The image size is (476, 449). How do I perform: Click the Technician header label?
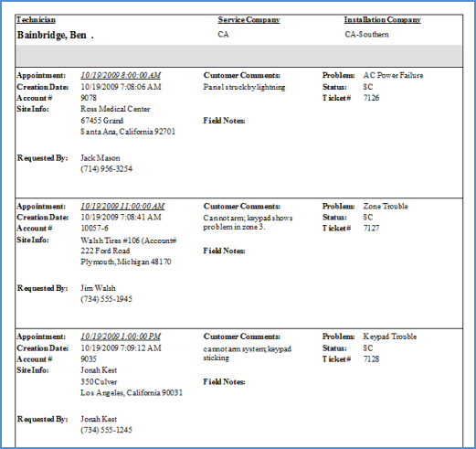point(36,20)
